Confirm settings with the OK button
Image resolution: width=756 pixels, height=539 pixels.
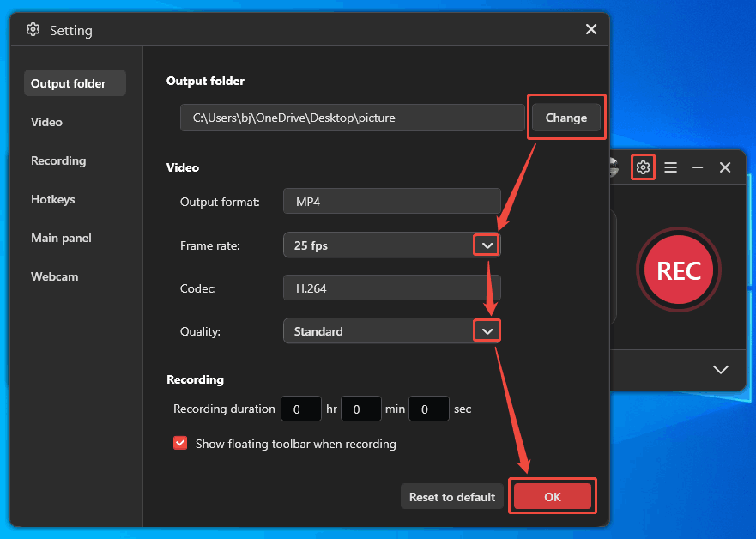click(x=552, y=496)
